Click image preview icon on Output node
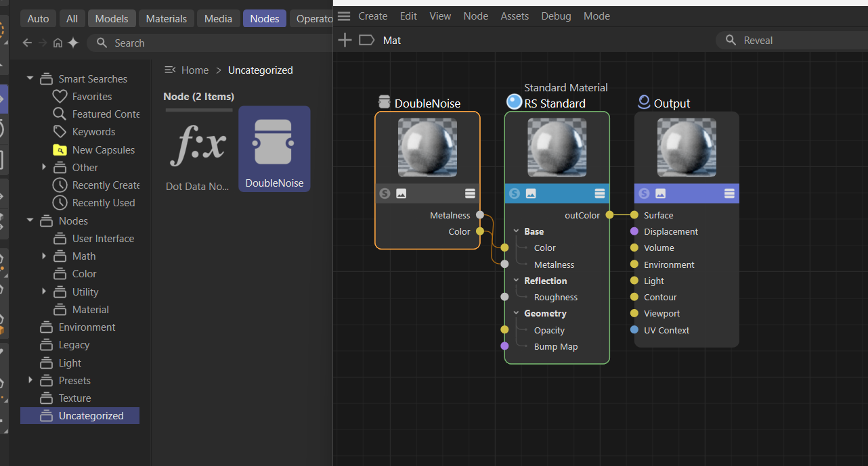This screenshot has width=868, height=466. coord(660,193)
